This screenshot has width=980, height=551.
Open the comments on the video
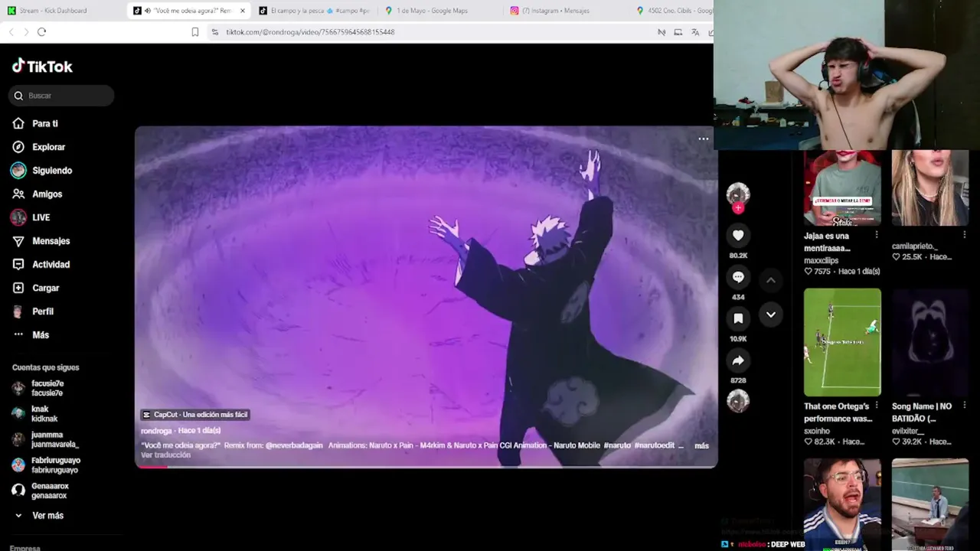(738, 277)
